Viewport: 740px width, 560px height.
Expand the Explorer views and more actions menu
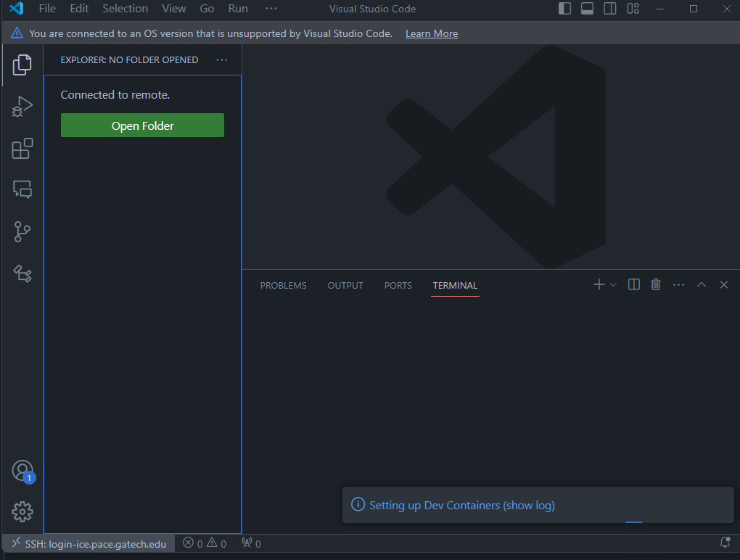click(222, 60)
